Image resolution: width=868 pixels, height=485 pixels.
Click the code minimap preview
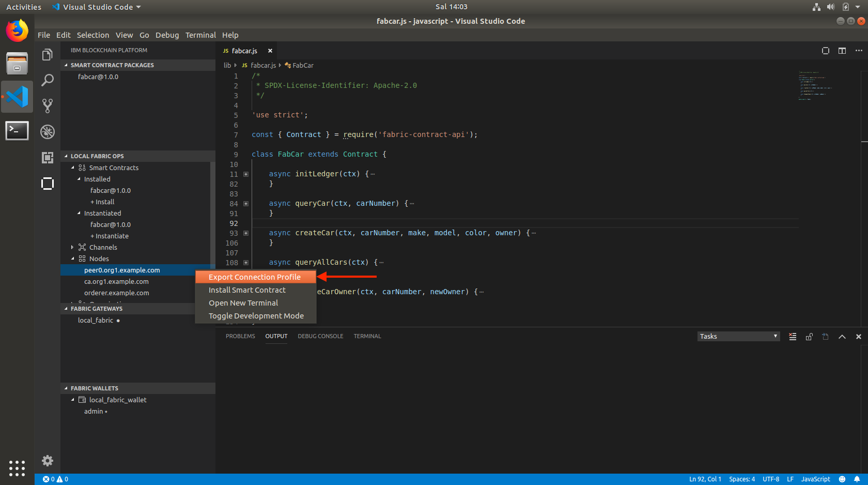pyautogui.click(x=815, y=86)
